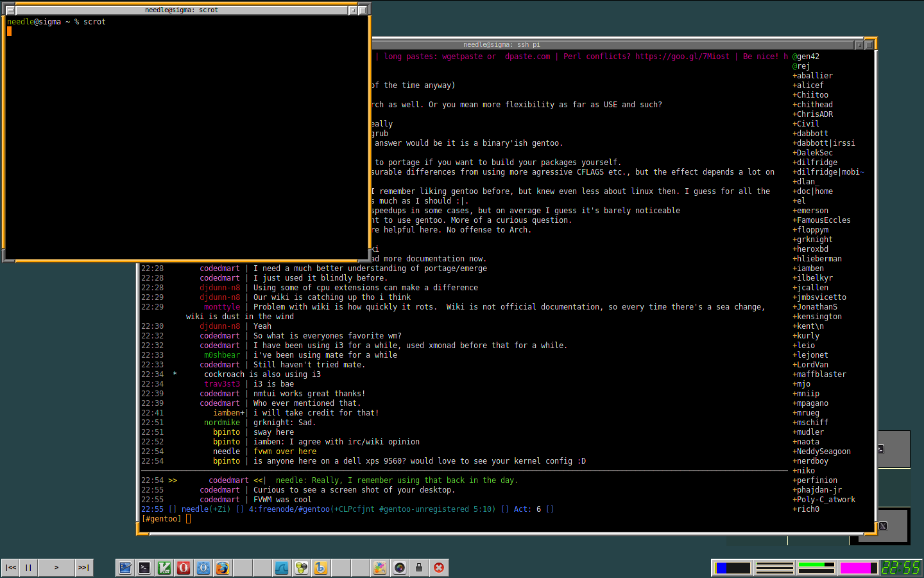
Task: Launch the terminal icon in the panel
Action: (x=145, y=568)
